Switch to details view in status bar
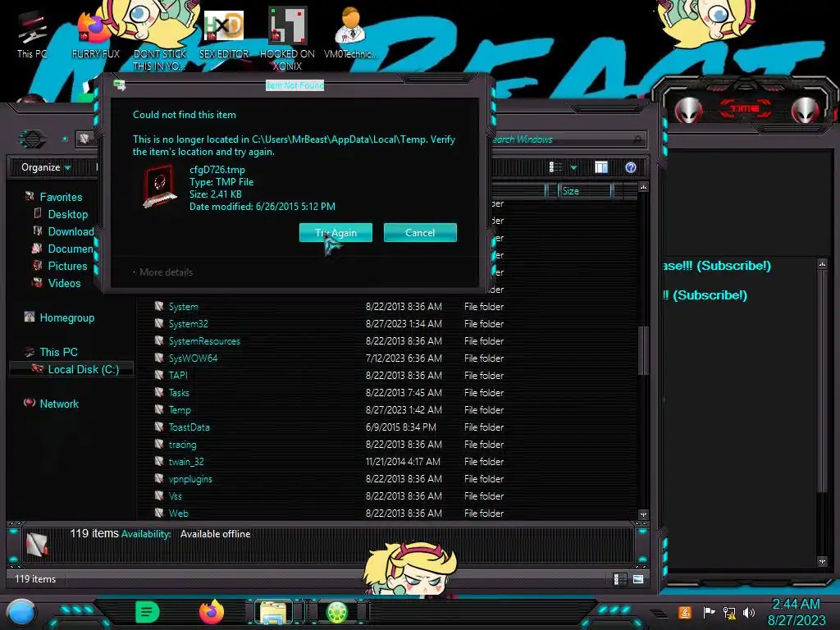 coord(620,579)
